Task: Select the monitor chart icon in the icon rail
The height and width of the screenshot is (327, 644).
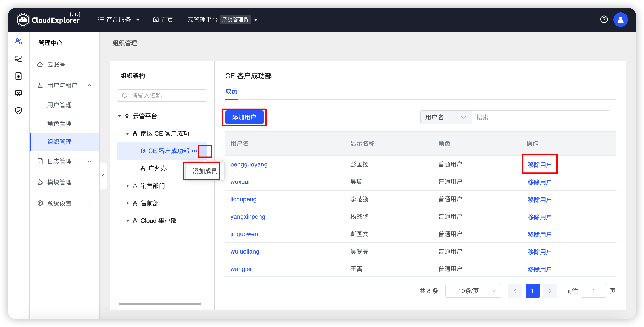Action: (19, 93)
